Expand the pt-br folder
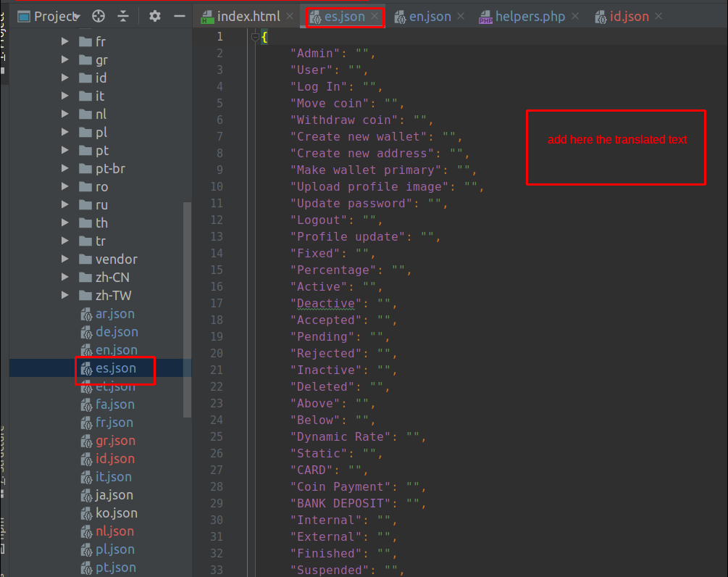The width and height of the screenshot is (728, 577). click(x=65, y=169)
